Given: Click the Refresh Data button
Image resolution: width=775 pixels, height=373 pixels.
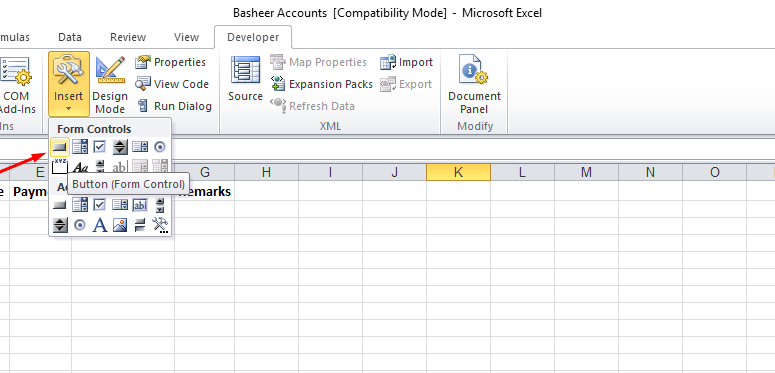Looking at the screenshot, I should click(x=312, y=106).
